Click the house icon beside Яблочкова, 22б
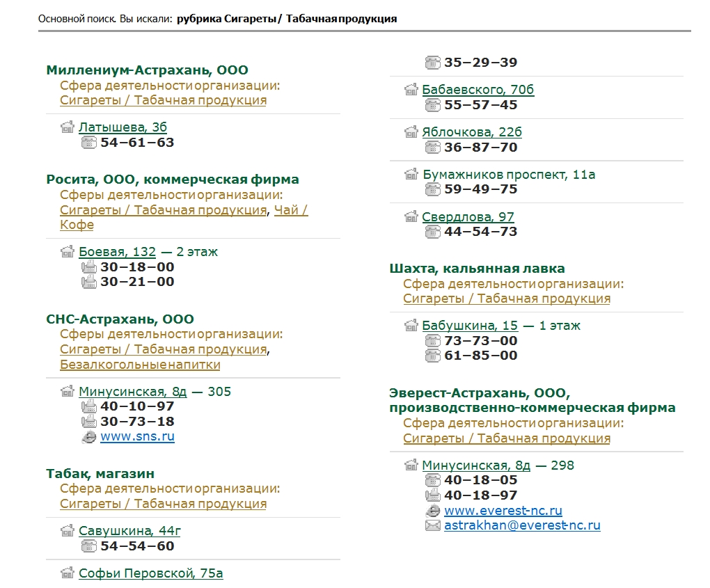The height and width of the screenshot is (588, 710). (x=411, y=132)
